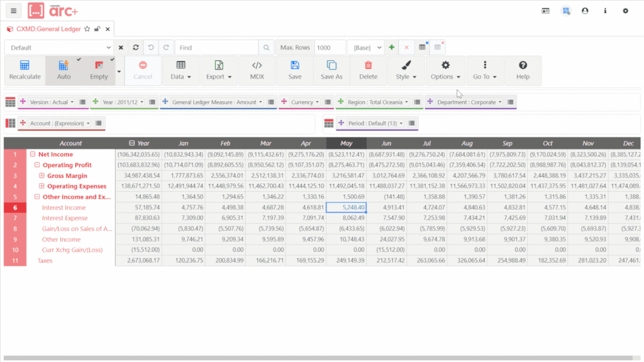Collapse the Operating Profit row
Screen dimensions: 644x362
pyautogui.click(x=37, y=165)
